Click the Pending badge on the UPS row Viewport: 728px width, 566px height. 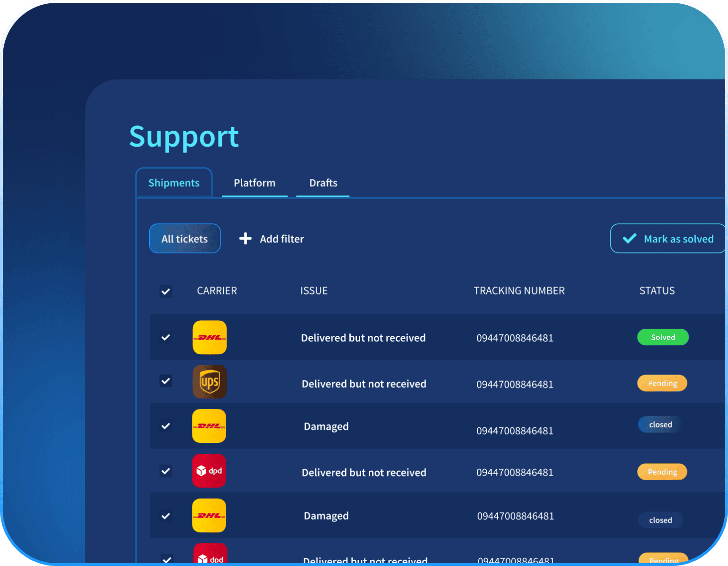coord(662,383)
